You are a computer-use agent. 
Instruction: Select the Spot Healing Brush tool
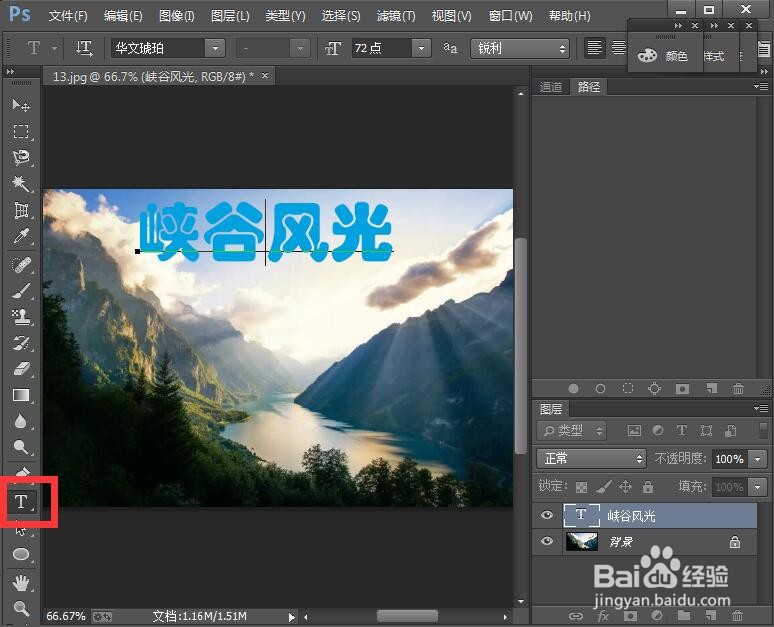point(21,265)
